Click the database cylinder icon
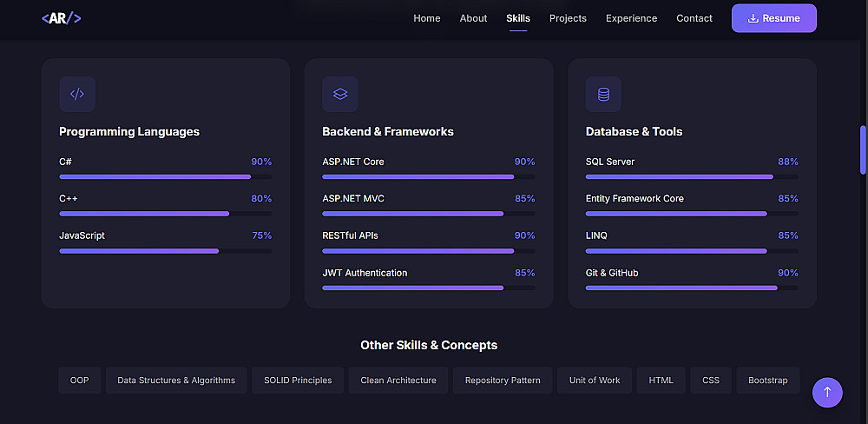The width and height of the screenshot is (868, 424). point(603,95)
